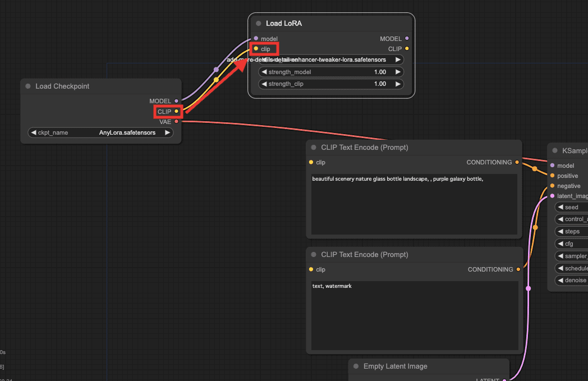Click the VAE output port on Load Checkpoint

coord(176,121)
